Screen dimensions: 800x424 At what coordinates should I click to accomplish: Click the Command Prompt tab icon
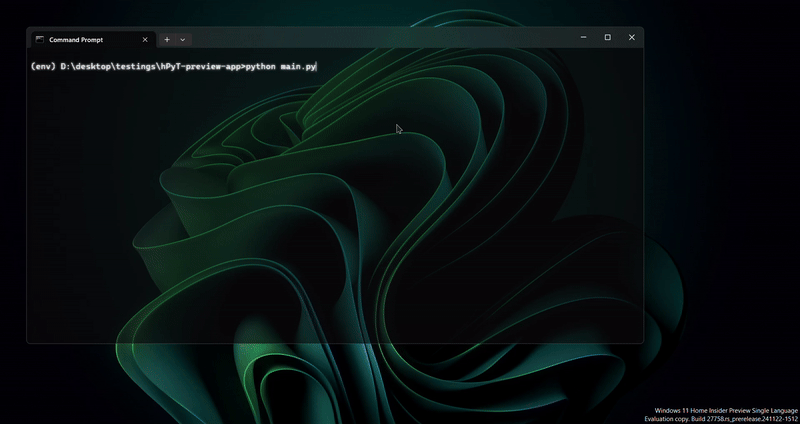(x=39, y=39)
